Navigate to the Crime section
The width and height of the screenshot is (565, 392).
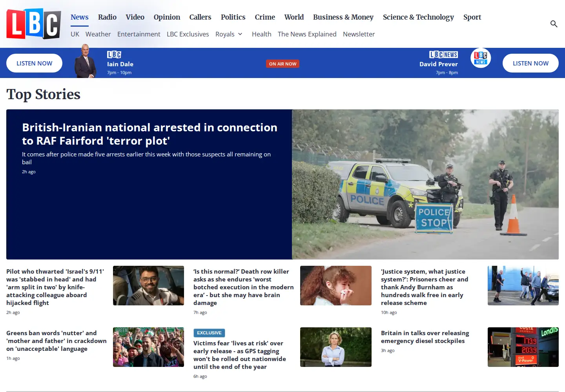tap(265, 17)
